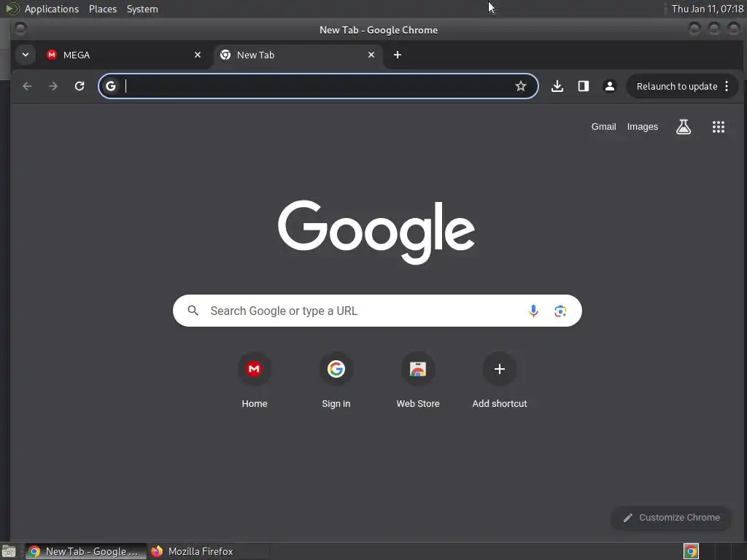Open the System menu
Viewport: 747px width, 560px height.
click(x=142, y=9)
